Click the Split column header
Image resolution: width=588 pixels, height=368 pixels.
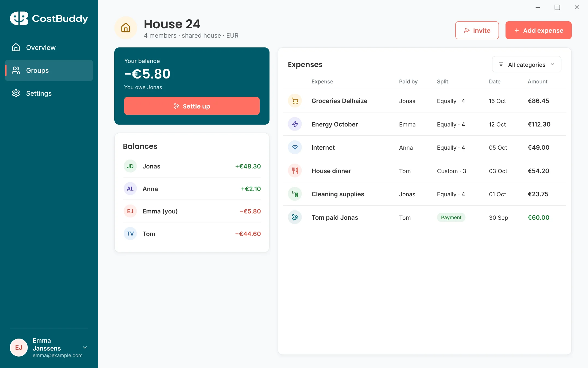click(442, 82)
